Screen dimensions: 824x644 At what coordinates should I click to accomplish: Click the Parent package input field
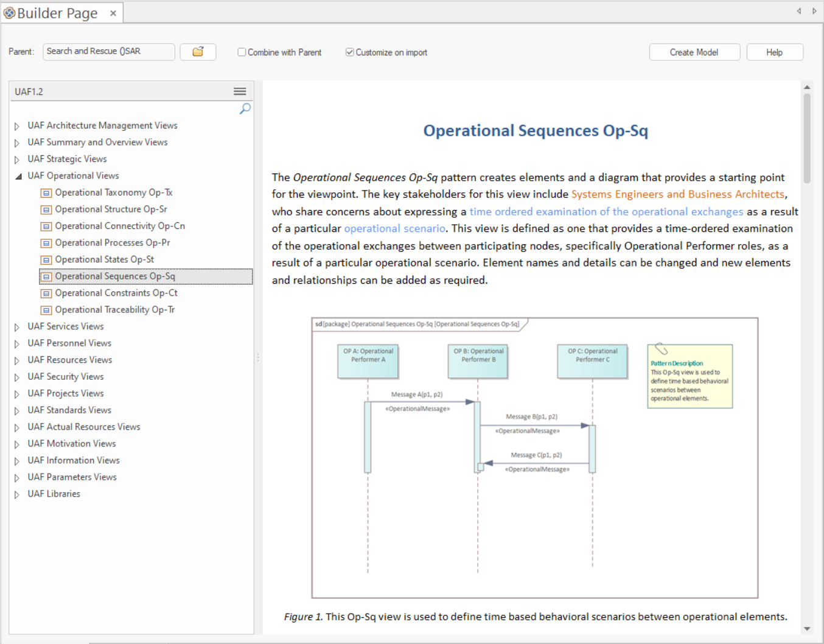pyautogui.click(x=109, y=52)
